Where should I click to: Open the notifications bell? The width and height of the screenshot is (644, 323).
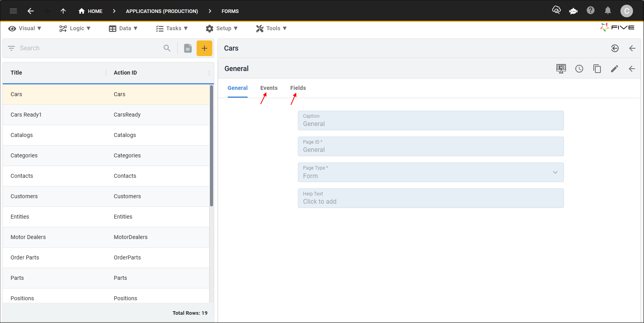tap(608, 11)
